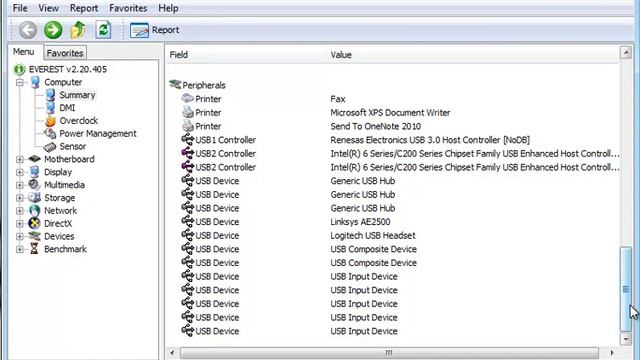Click the vertical scrollbar thumb
Screen dimensions: 640x360
(626, 289)
